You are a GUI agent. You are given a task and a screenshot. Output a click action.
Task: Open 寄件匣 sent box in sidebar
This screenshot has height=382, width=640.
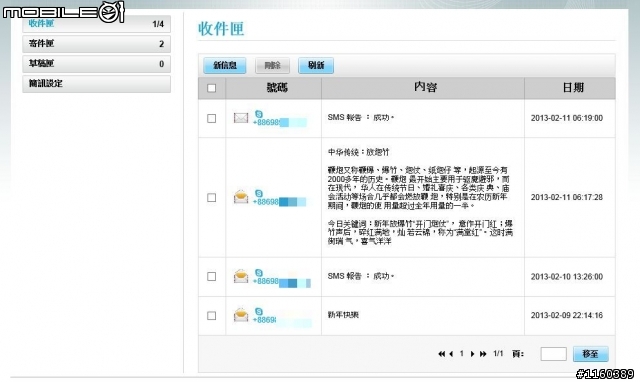point(96,44)
